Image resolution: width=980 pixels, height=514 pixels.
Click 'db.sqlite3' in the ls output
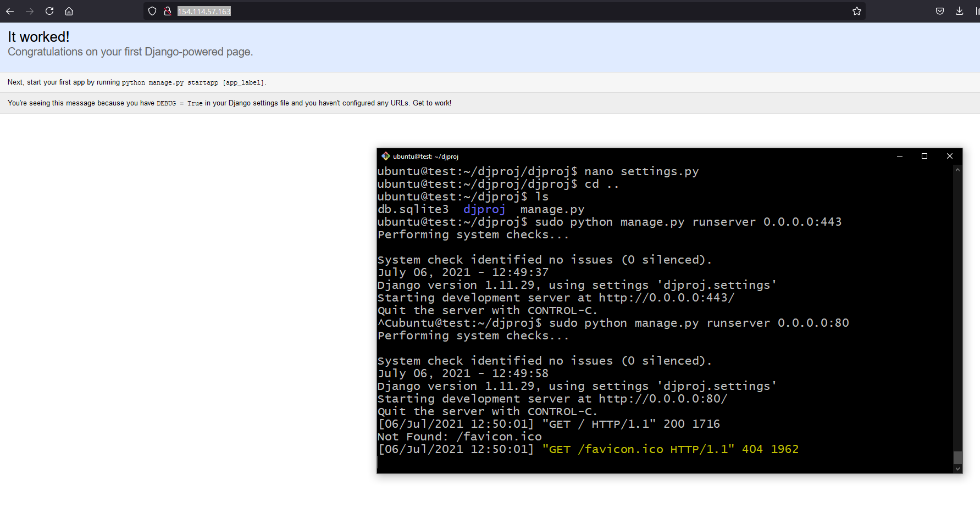(413, 209)
